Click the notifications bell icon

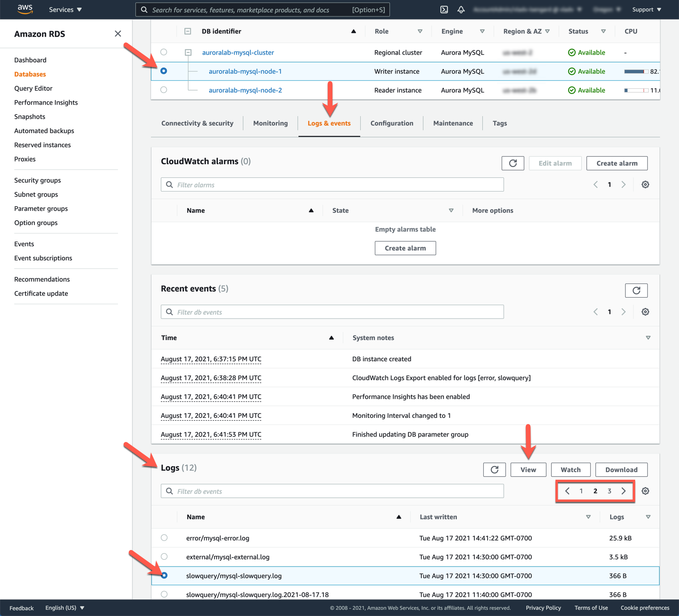coord(461,9)
